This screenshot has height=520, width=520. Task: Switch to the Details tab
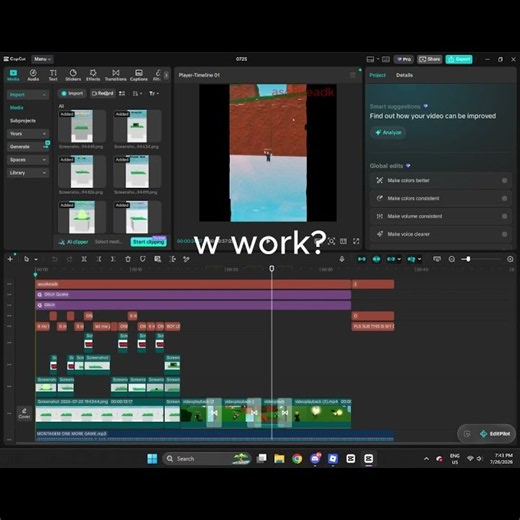(x=404, y=75)
